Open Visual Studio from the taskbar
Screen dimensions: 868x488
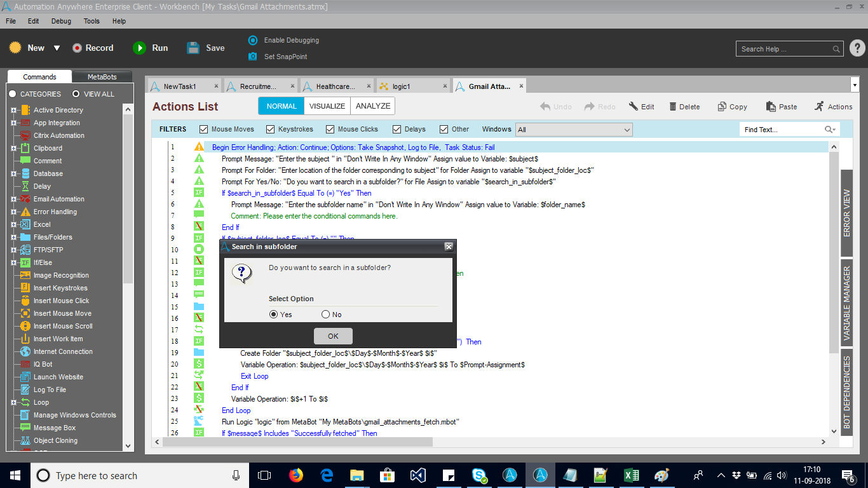click(418, 475)
